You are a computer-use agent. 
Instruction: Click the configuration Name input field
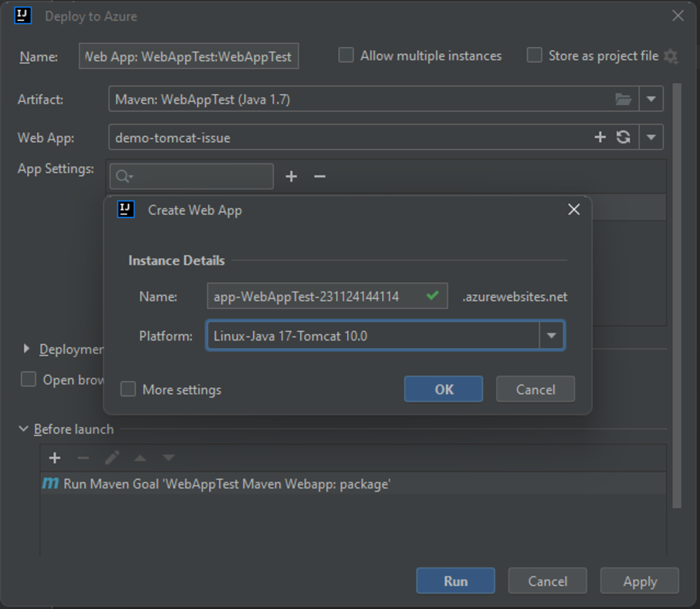pyautogui.click(x=189, y=56)
